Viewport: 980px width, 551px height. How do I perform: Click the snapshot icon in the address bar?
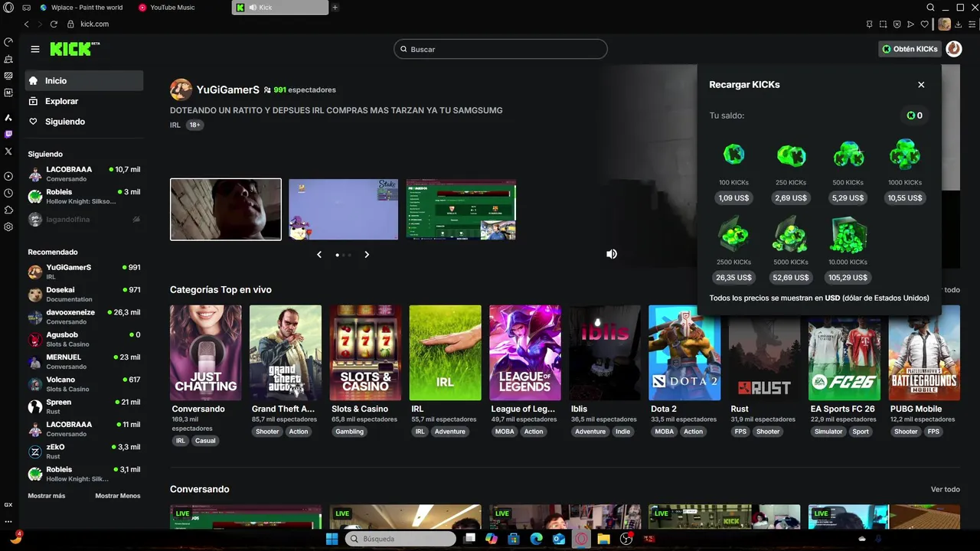[x=883, y=24]
